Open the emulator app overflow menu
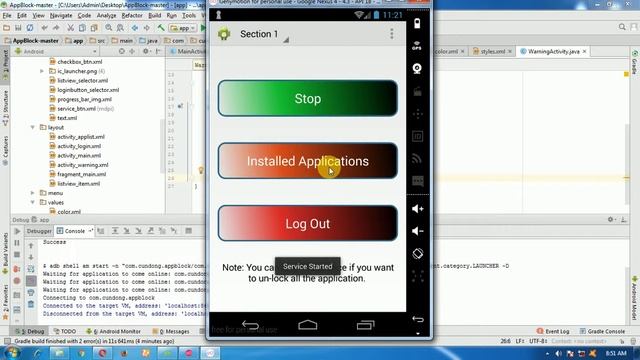Viewport: 640px width, 360px height. [391, 34]
